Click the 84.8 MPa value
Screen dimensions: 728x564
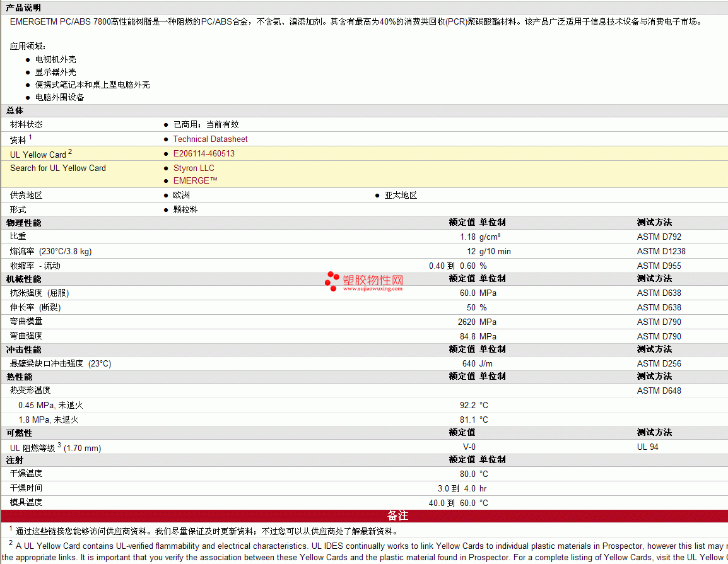coord(478,336)
